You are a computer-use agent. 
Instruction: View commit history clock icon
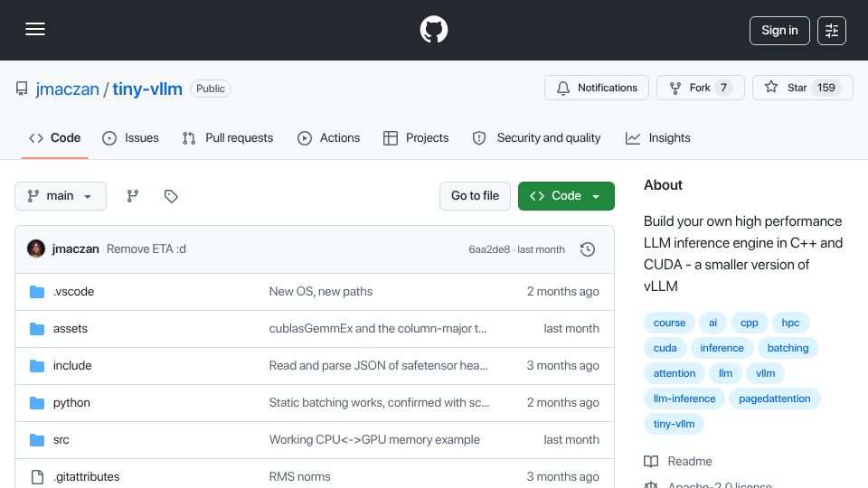point(588,249)
